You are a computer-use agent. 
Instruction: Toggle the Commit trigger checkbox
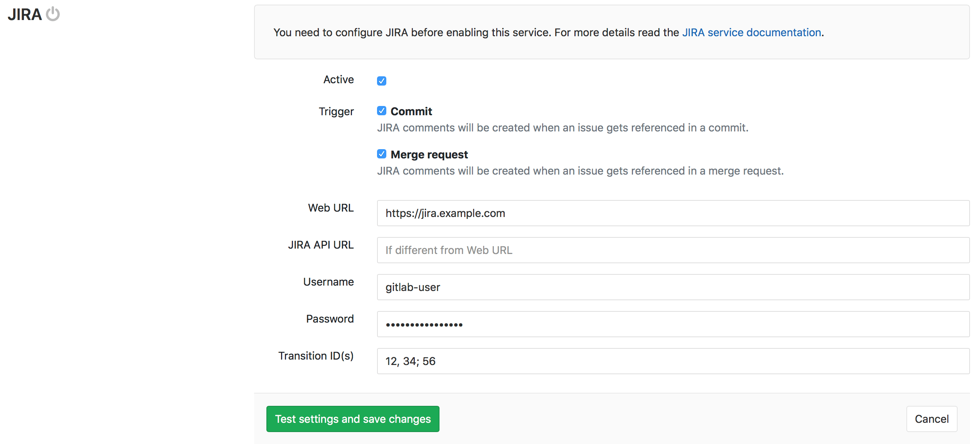point(381,111)
